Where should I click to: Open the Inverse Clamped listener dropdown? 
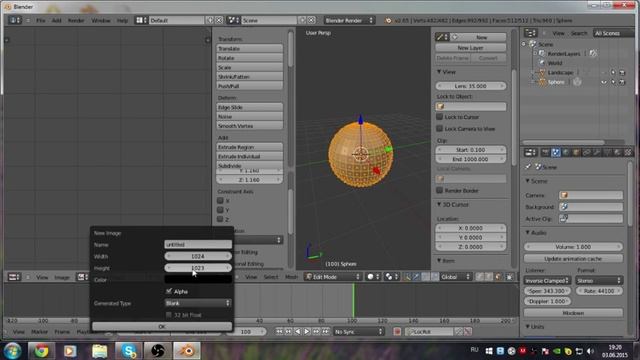click(x=547, y=280)
